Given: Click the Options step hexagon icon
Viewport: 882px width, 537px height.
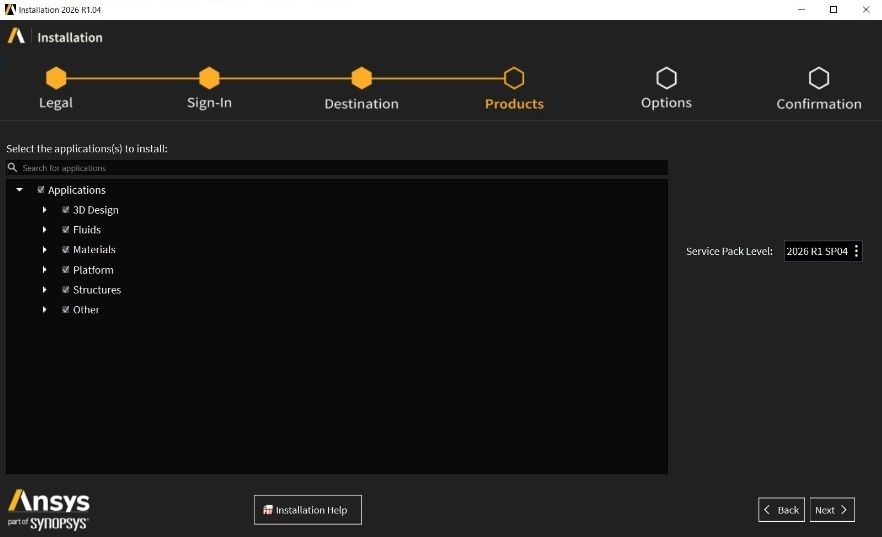Looking at the screenshot, I should point(667,78).
